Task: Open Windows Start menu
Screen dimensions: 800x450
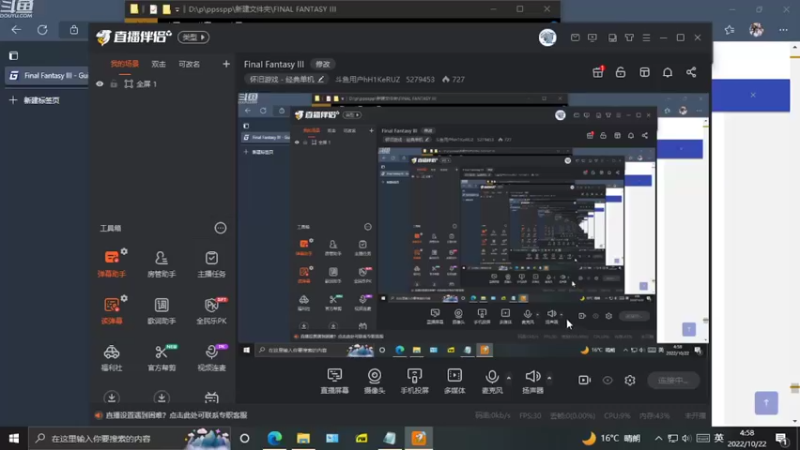Action: (14, 438)
